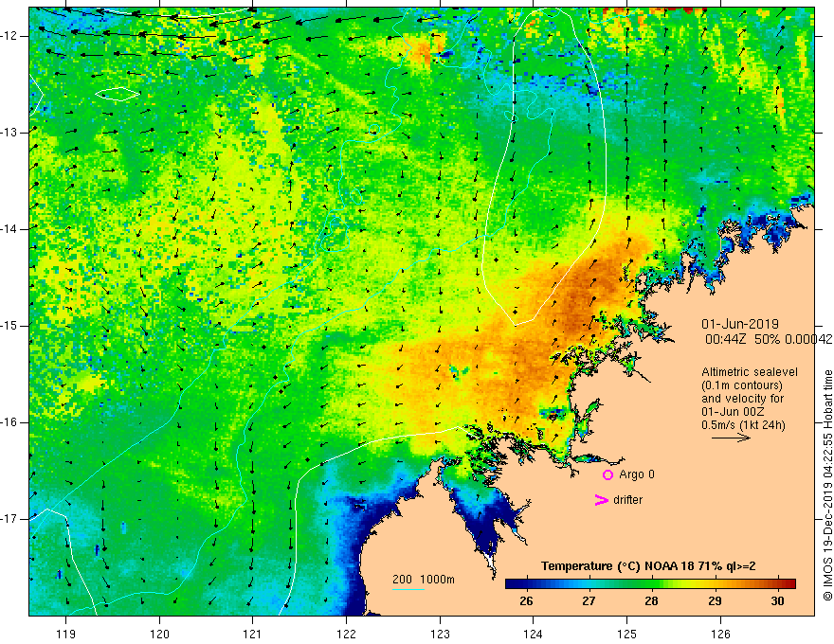Image resolution: width=834 pixels, height=644 pixels.
Task: Click the '00:44Z 50% 0.00042' text
Action: 769,339
